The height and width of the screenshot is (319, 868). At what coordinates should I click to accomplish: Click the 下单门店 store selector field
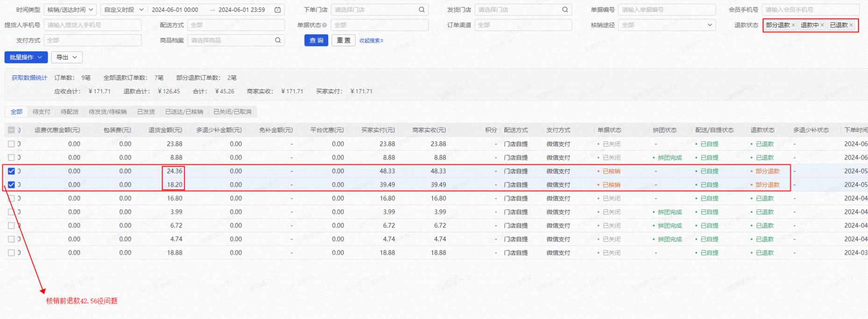point(379,10)
